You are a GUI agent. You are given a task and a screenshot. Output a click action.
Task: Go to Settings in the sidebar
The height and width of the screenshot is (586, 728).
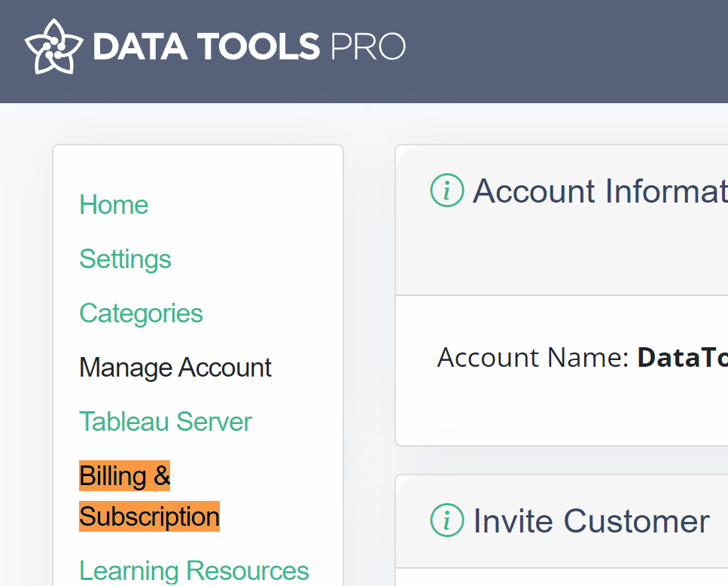coord(126,258)
